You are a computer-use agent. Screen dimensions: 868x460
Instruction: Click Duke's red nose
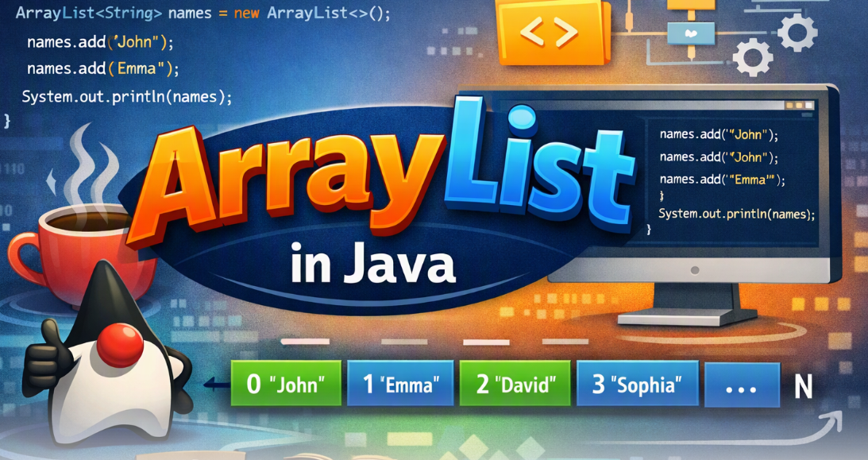[x=121, y=346]
